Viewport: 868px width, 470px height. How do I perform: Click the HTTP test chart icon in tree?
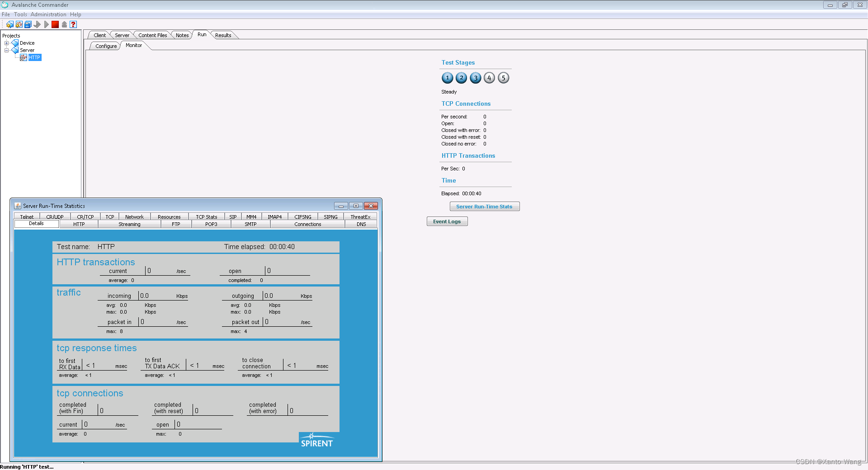(x=24, y=57)
